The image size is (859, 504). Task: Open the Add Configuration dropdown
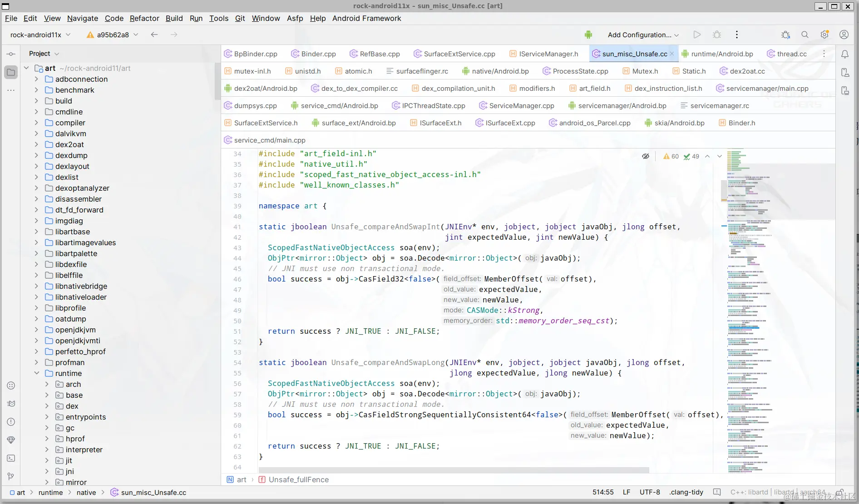(643, 35)
